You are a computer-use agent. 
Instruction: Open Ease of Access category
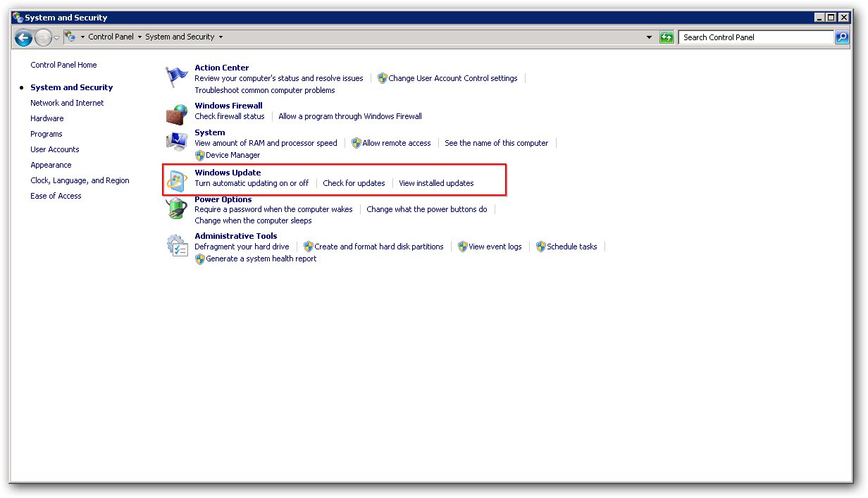point(56,196)
